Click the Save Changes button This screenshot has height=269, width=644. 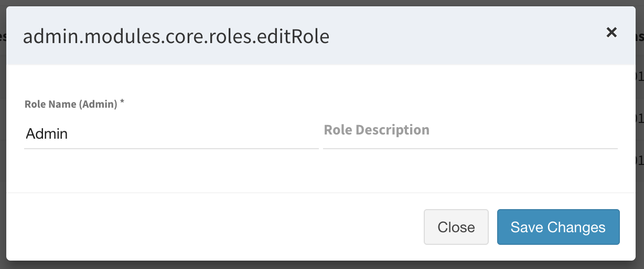[x=558, y=227]
